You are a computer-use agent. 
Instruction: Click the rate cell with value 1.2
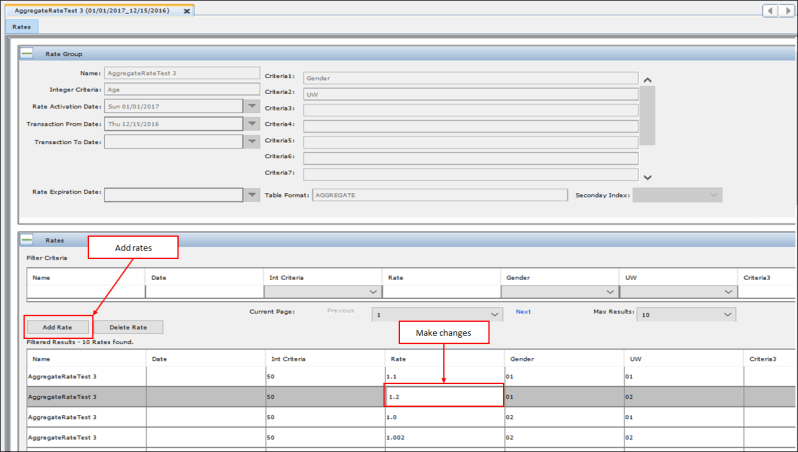444,397
